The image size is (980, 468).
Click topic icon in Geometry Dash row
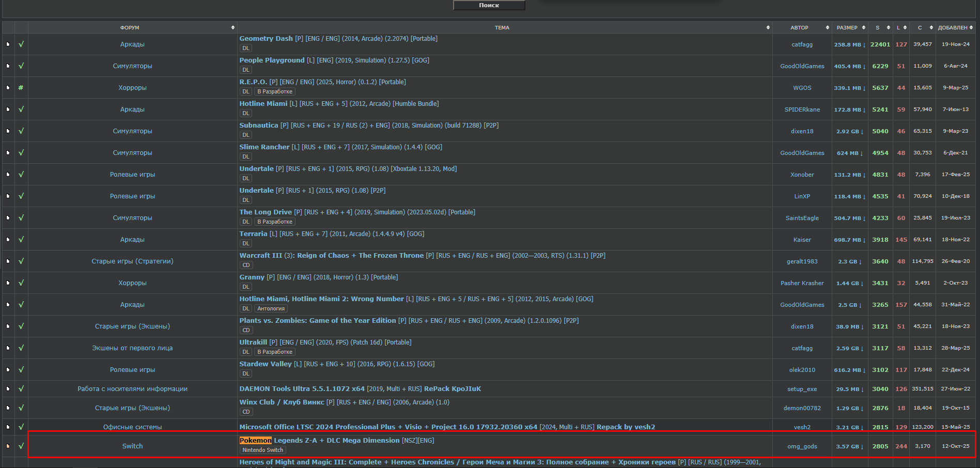pyautogui.click(x=8, y=44)
